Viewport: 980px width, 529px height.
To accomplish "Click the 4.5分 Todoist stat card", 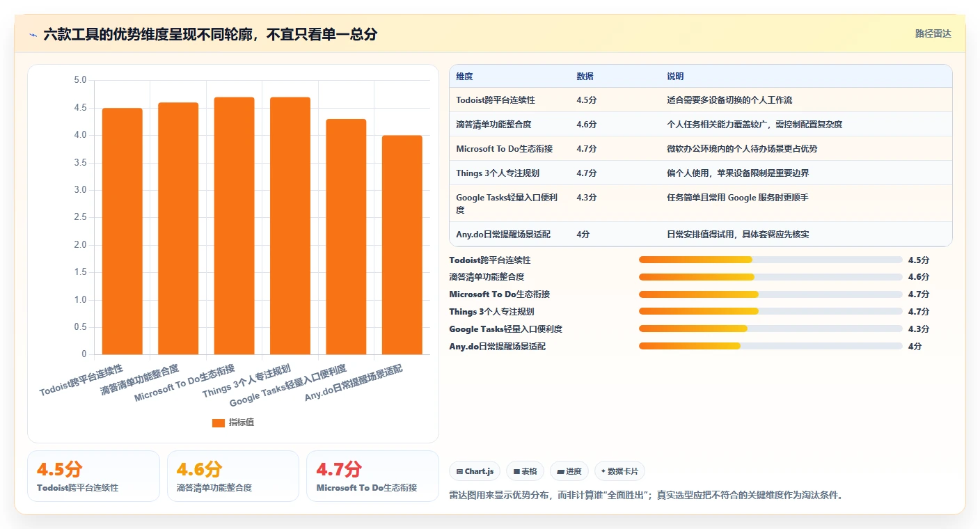I will coord(93,476).
